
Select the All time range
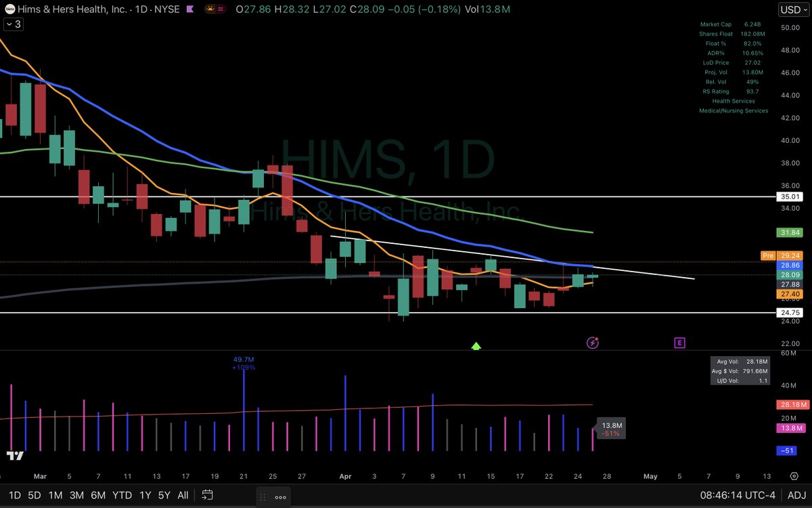click(183, 495)
